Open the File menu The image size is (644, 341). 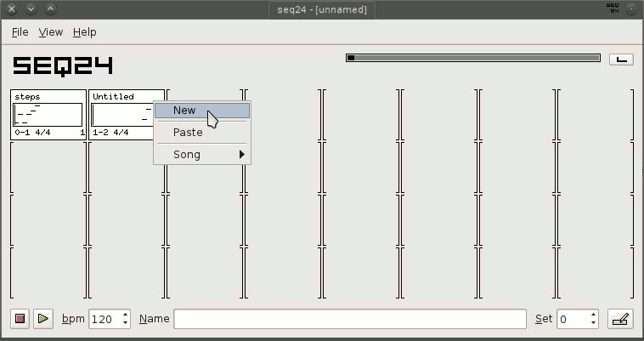pyautogui.click(x=20, y=32)
